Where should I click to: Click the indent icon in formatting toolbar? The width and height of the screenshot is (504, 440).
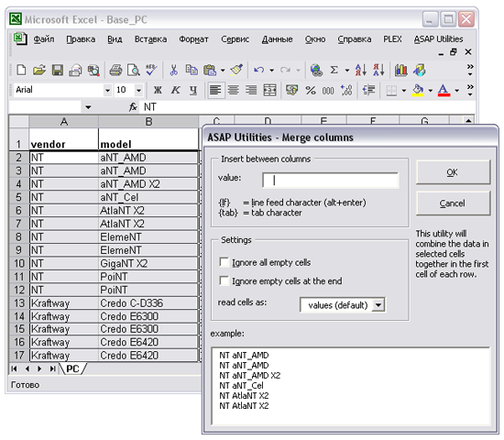368,90
